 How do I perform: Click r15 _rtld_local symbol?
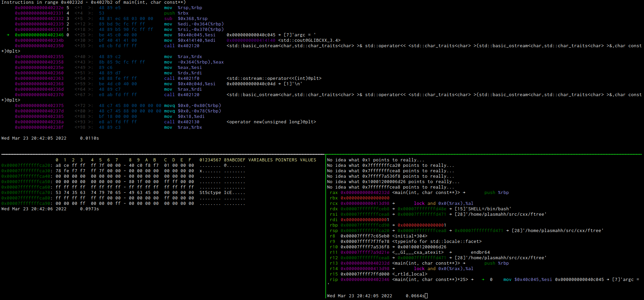[410, 274]
